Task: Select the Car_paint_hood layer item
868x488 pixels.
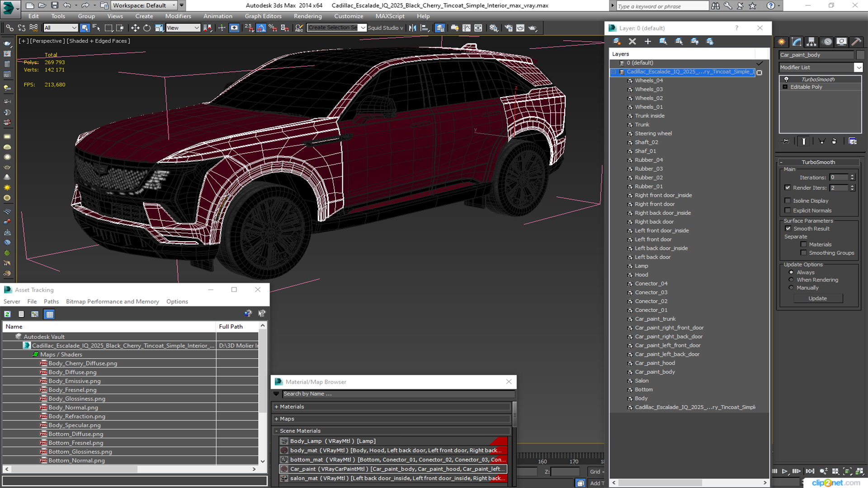Action: 655,363
